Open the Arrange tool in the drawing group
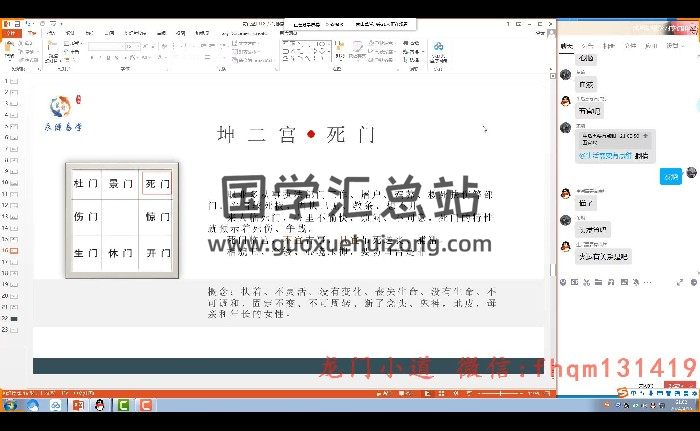 [x=340, y=49]
